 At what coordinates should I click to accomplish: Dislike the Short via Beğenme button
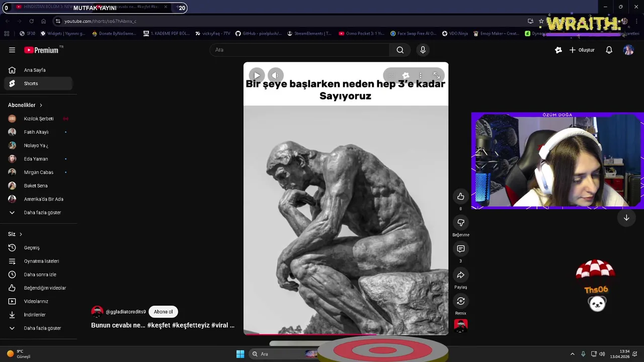tap(460, 223)
